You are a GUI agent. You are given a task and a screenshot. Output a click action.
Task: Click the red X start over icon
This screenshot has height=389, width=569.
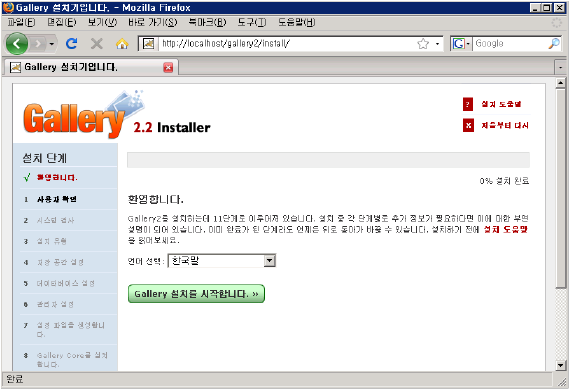468,126
